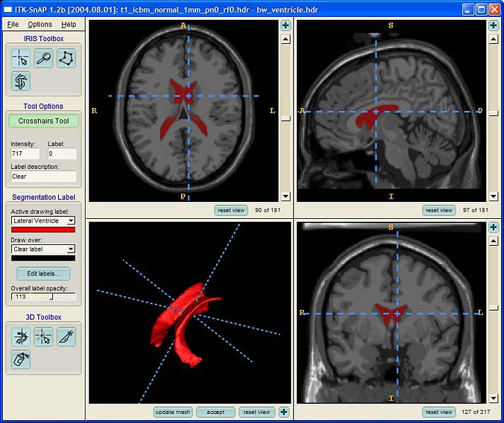Click the update mesh button
The width and height of the screenshot is (504, 423).
tap(173, 412)
